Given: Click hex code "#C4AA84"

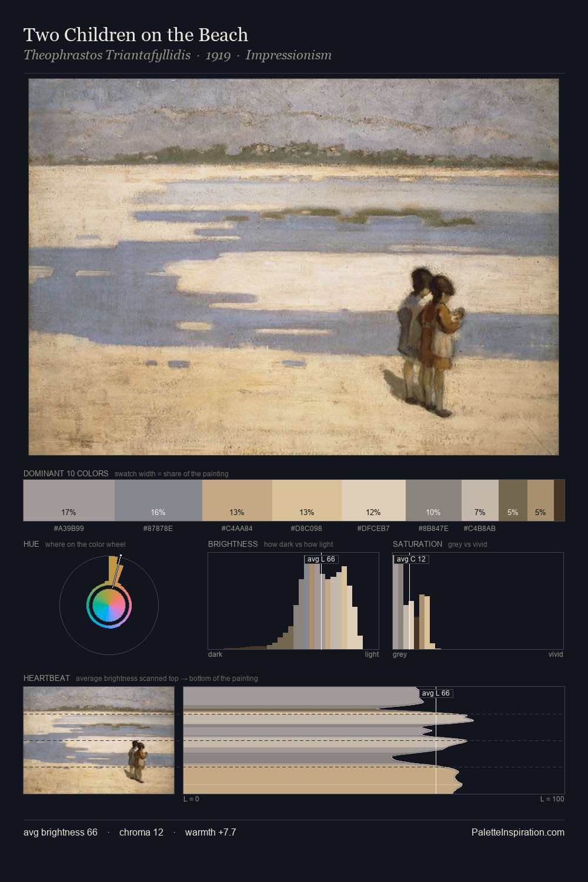Looking at the screenshot, I should (237, 529).
